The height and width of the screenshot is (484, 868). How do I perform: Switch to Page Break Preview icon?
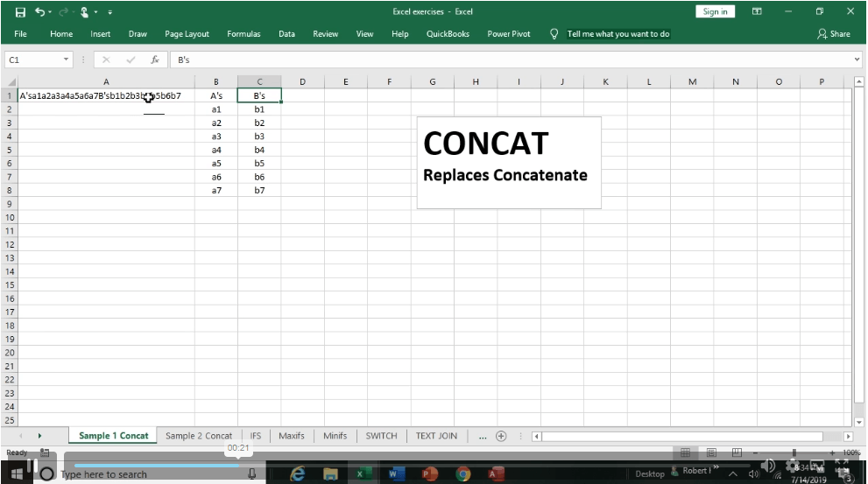click(x=737, y=452)
